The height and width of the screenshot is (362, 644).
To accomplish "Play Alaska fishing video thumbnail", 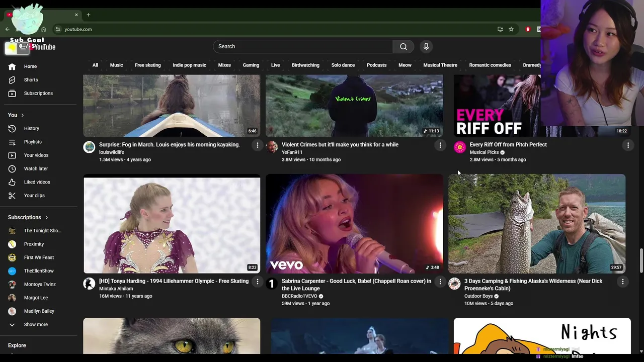I will (x=537, y=224).
